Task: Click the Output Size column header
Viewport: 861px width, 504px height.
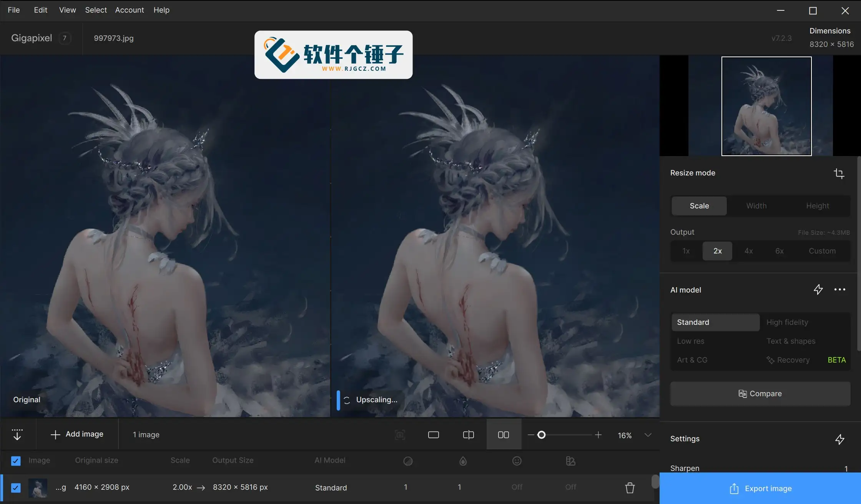Action: 233,461
